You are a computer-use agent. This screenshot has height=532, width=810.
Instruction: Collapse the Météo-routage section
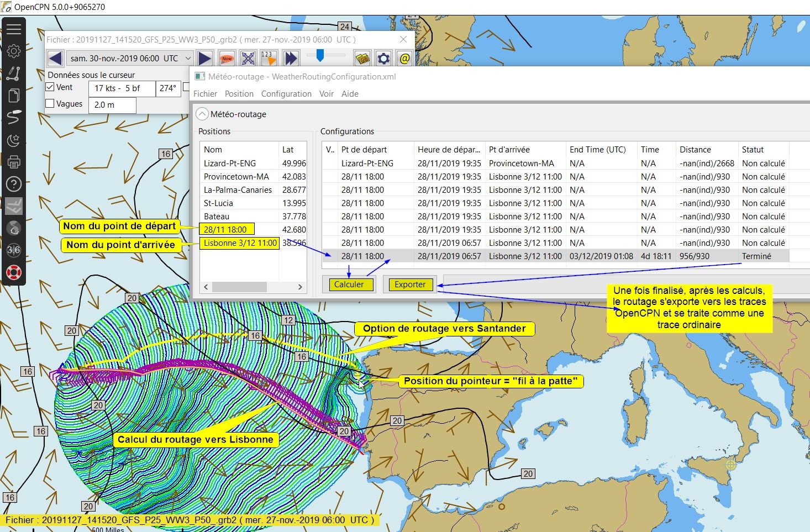202,114
